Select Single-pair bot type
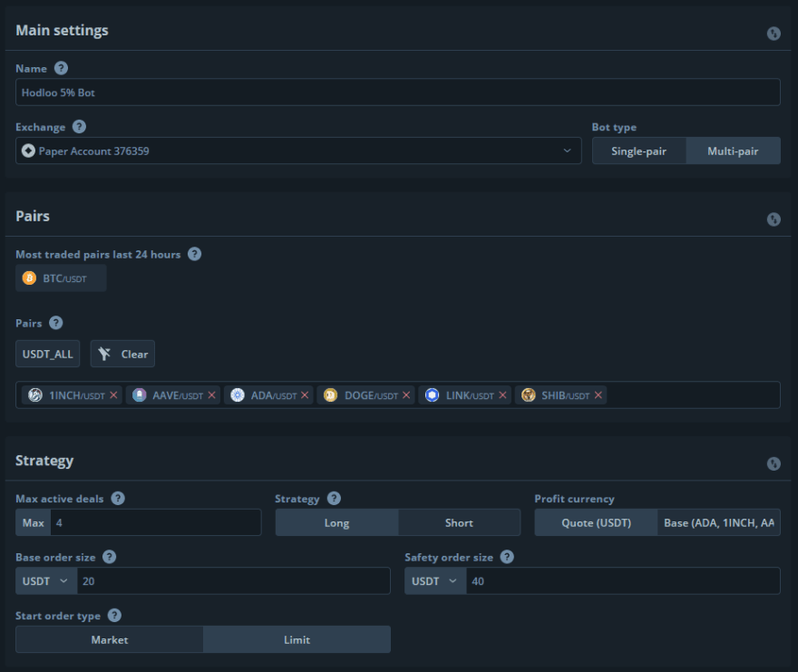This screenshot has width=798, height=672. pyautogui.click(x=638, y=151)
